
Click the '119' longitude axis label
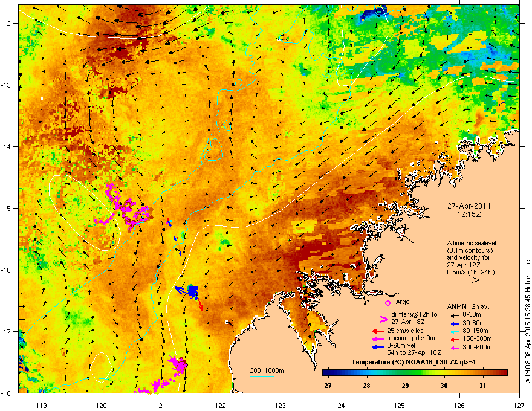(42, 405)
